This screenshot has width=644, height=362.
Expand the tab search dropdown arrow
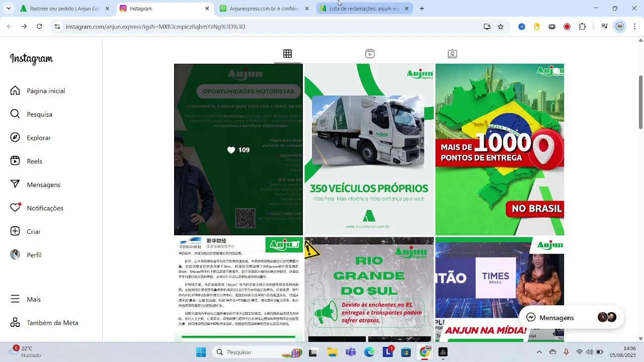tap(9, 9)
